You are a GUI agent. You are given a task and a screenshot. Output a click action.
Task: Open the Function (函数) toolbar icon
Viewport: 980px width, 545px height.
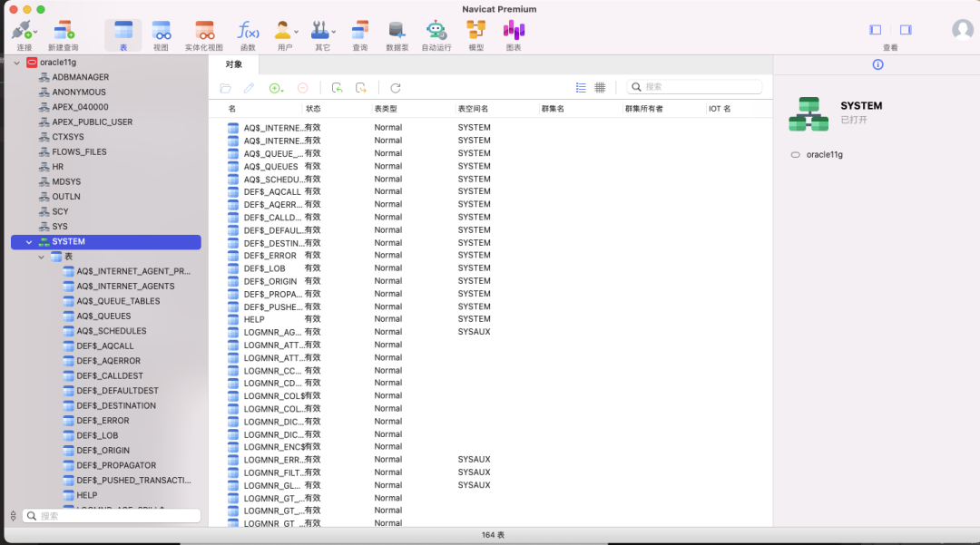pos(248,30)
